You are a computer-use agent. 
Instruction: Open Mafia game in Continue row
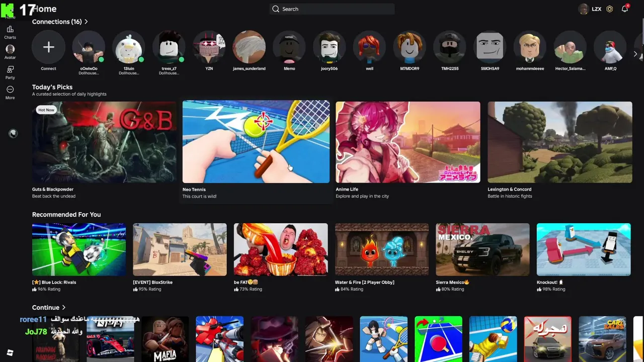(x=165, y=339)
